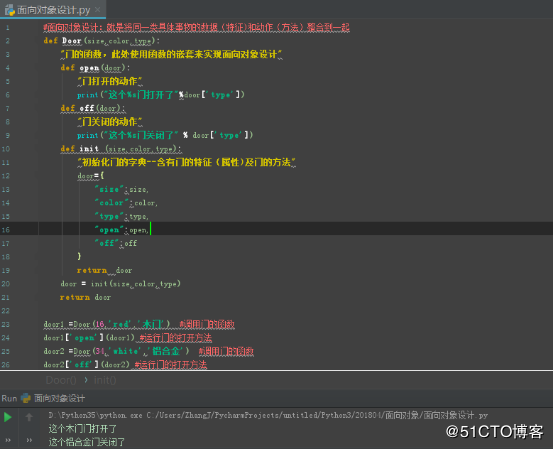Viewport: 554px width, 449px height.
Task: Close the 面向对象设计.py tab
Action: [x=98, y=10]
